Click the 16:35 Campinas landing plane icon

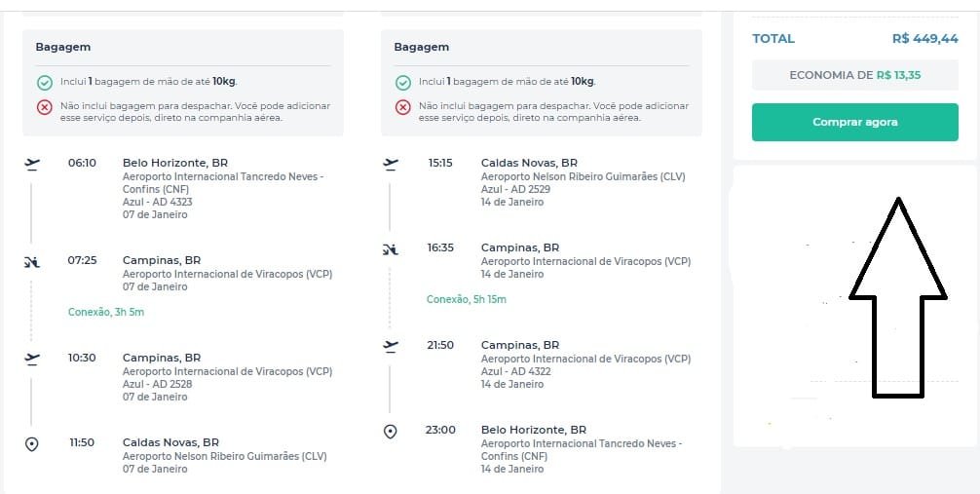coord(391,249)
